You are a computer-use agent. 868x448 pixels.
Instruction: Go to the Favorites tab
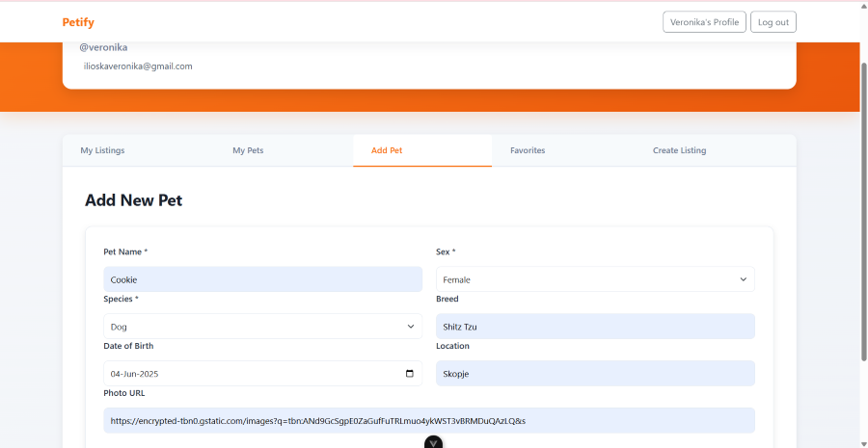[x=528, y=150]
